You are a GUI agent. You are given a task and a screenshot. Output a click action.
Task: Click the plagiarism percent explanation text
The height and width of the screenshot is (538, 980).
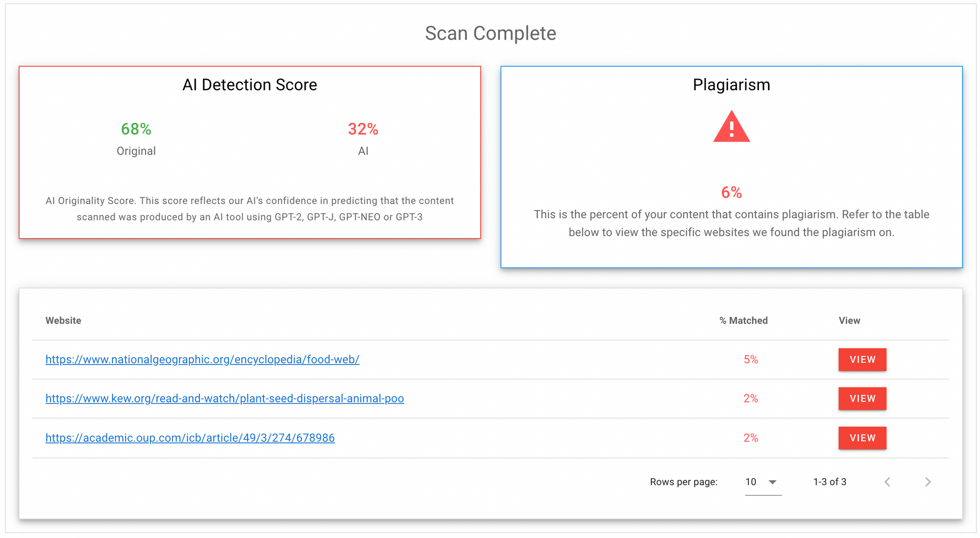coord(732,223)
